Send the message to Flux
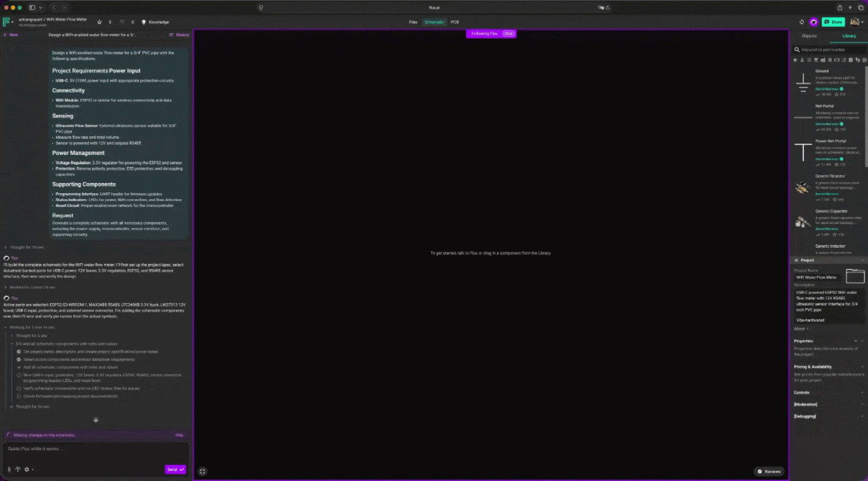Viewport: 868px width, 481px height. pyautogui.click(x=175, y=470)
